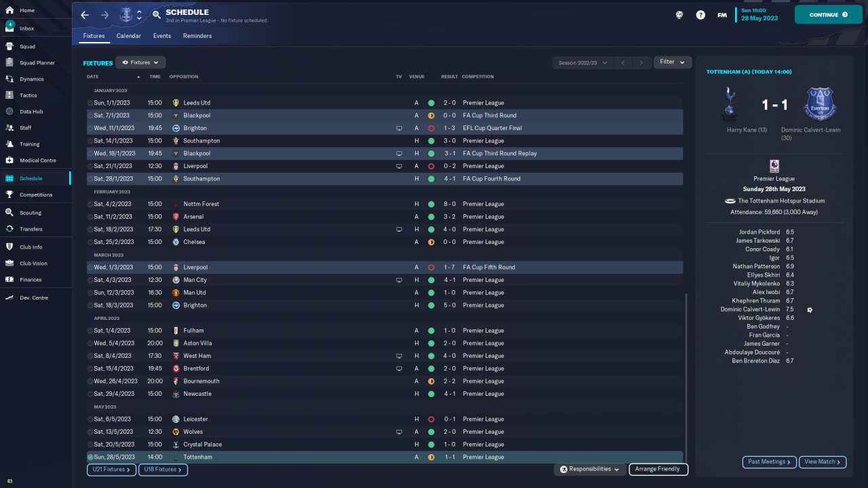868x488 pixels.
Task: Toggle the circle marker on Leicester row
Action: (90, 420)
